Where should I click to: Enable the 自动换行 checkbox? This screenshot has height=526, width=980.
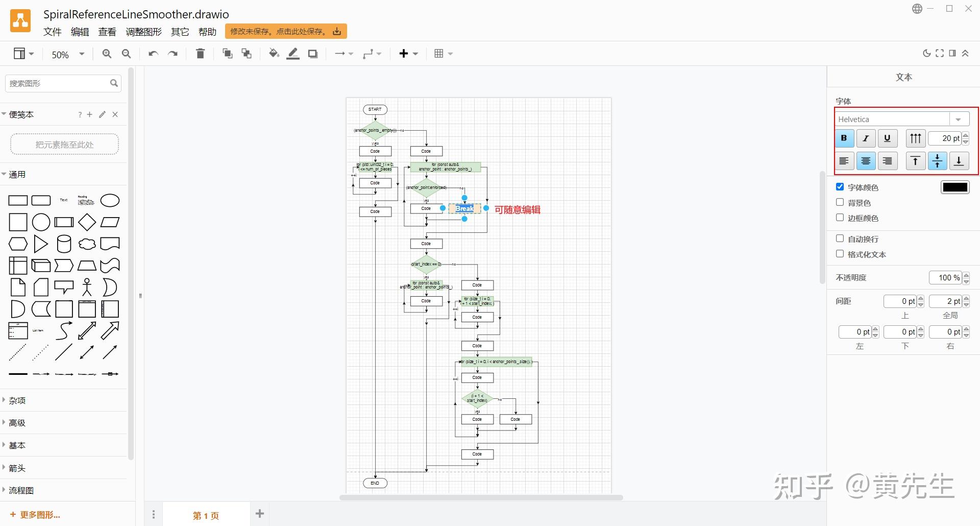point(840,238)
